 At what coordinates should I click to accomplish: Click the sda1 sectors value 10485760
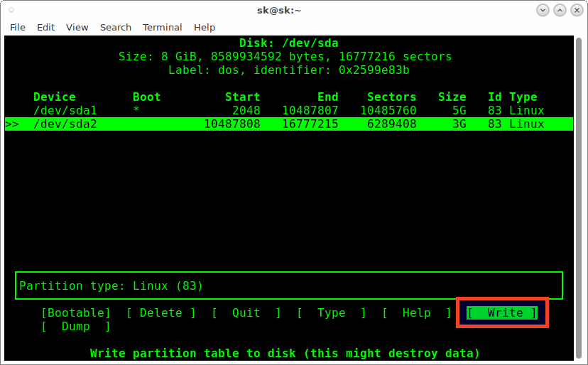[x=388, y=110]
